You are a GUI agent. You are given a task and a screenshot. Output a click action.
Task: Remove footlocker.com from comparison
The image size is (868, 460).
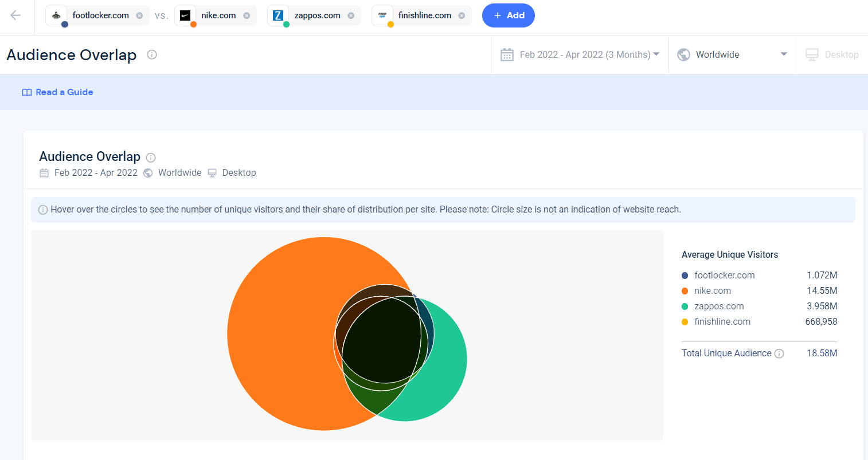139,15
